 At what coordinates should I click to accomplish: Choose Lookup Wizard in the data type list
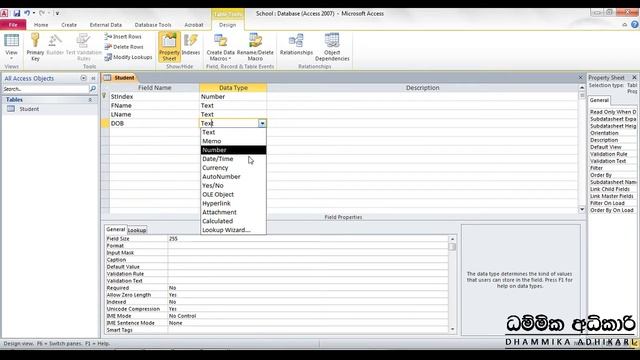(233, 230)
